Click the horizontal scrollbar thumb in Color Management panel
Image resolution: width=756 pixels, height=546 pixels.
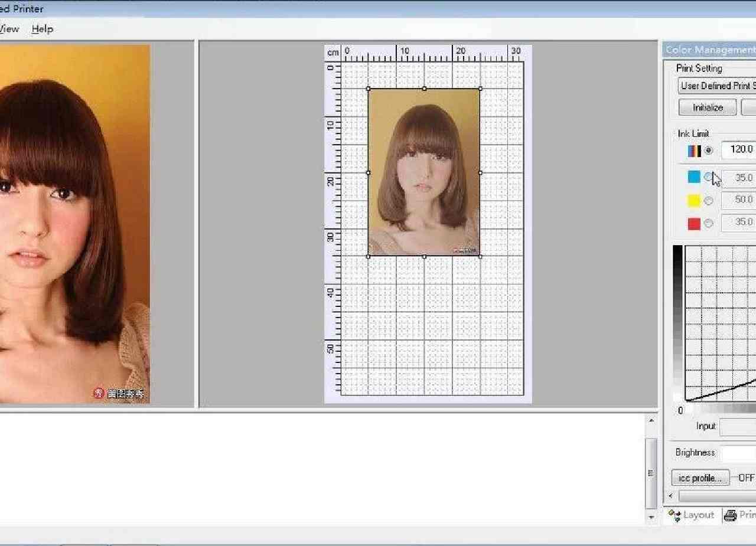click(x=717, y=496)
